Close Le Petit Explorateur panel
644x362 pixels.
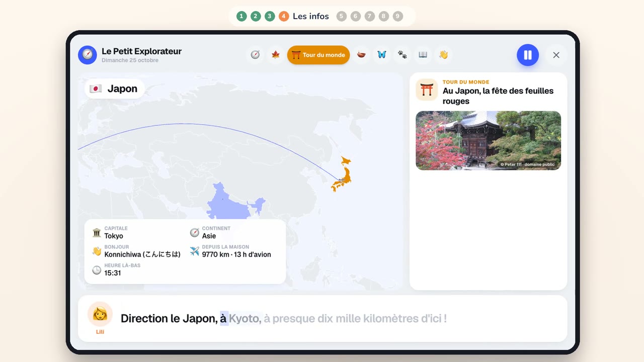coord(556,55)
